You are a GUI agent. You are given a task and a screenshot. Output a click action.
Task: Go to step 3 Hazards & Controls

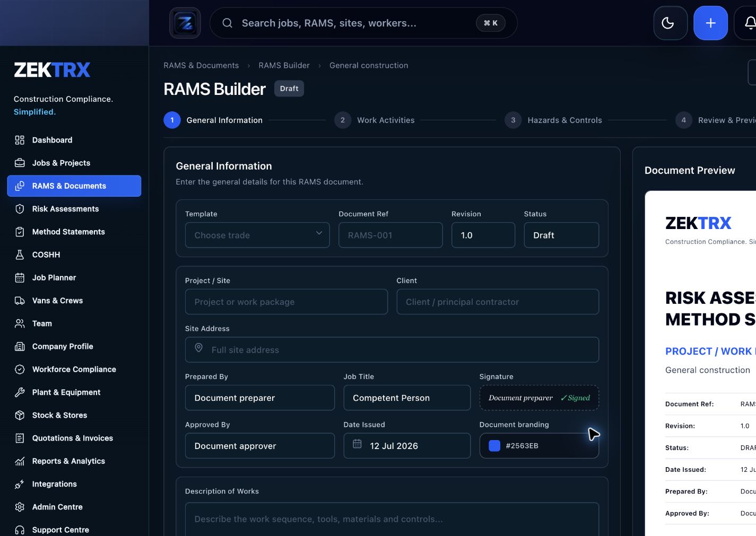point(553,120)
